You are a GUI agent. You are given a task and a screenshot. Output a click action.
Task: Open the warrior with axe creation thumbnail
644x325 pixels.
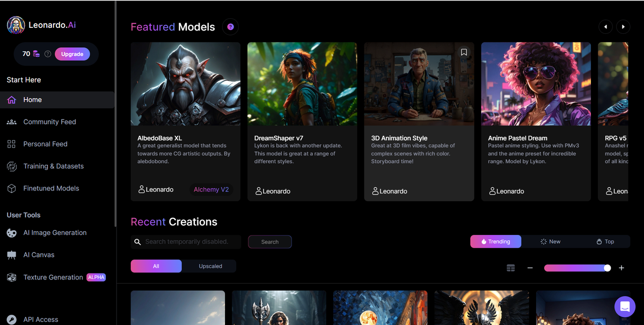tap(279, 308)
